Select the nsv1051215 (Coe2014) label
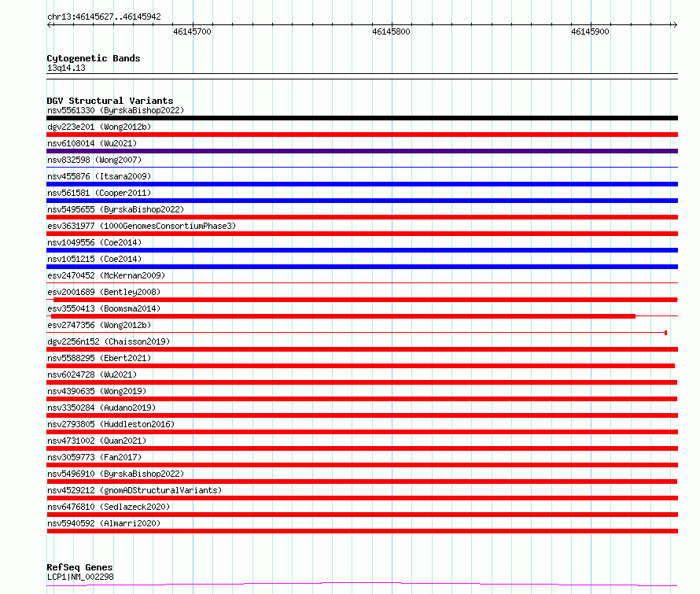Screen dimensions: 700x594 tap(94, 259)
